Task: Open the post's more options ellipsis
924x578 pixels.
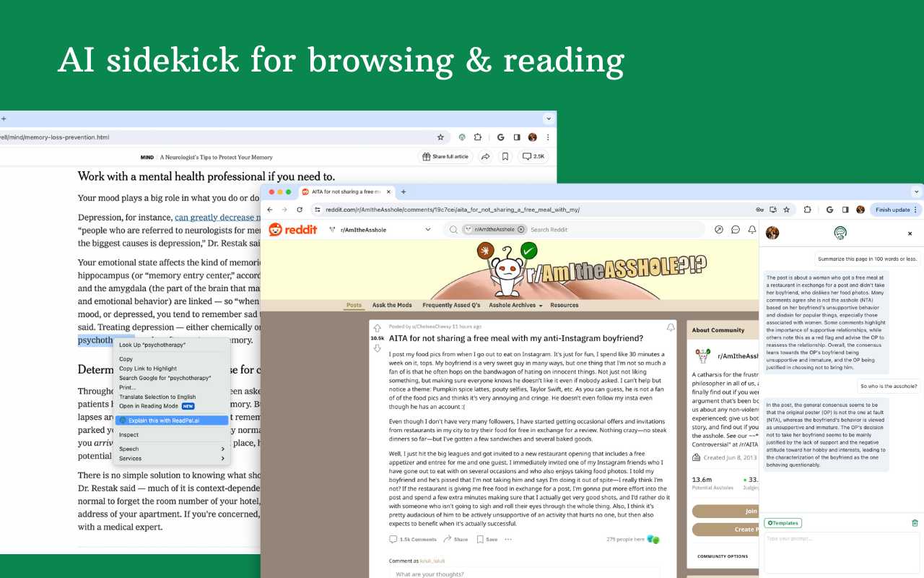Action: tap(507, 539)
